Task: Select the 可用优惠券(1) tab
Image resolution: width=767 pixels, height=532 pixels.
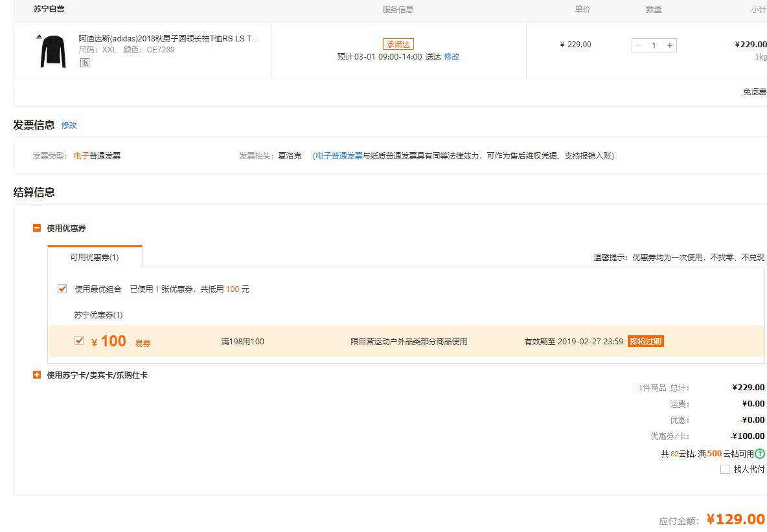Action: coord(95,257)
